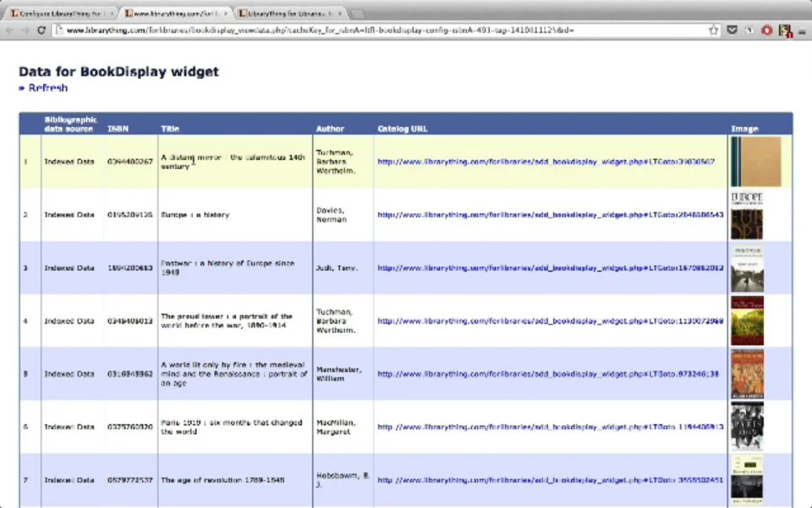The height and width of the screenshot is (508, 812).
Task: Click the small extension icon beside Pocket
Action: [749, 30]
